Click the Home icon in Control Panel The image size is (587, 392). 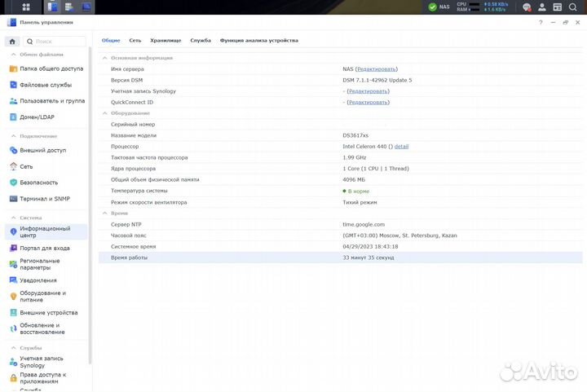click(x=13, y=41)
